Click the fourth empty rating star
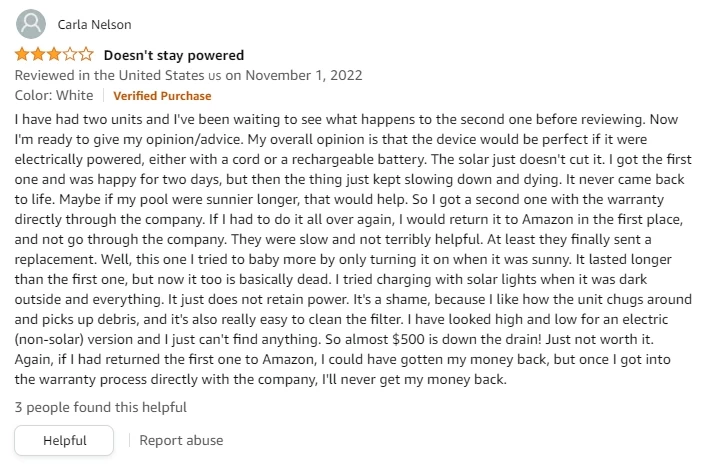The width and height of the screenshot is (715, 468). click(70, 55)
